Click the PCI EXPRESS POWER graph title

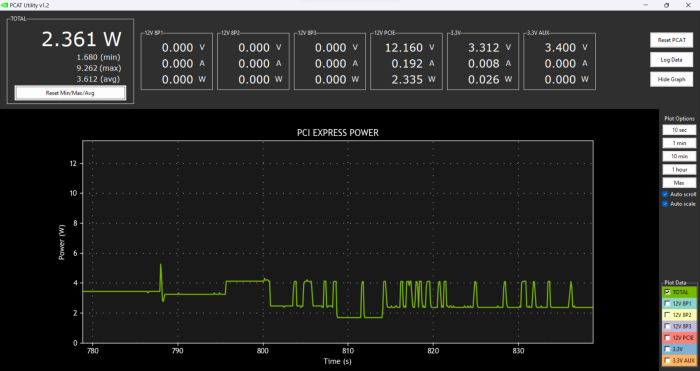pos(338,133)
